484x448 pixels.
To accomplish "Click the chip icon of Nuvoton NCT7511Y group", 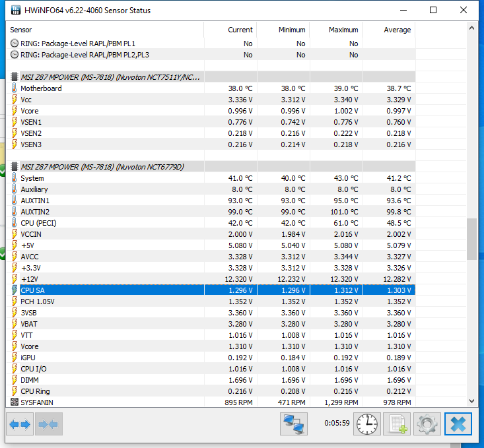I will point(15,77).
